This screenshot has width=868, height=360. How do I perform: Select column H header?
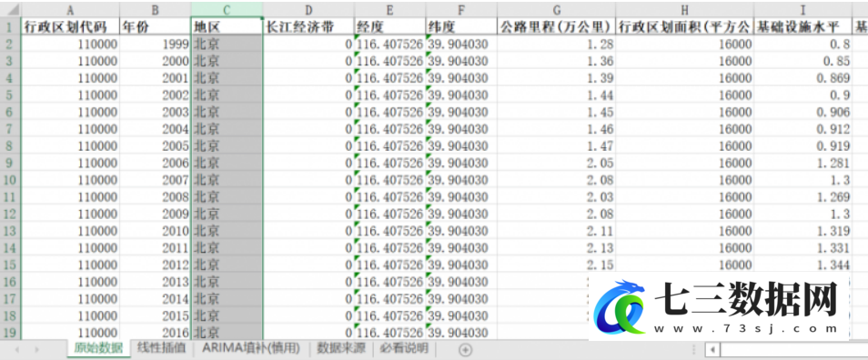pos(685,9)
